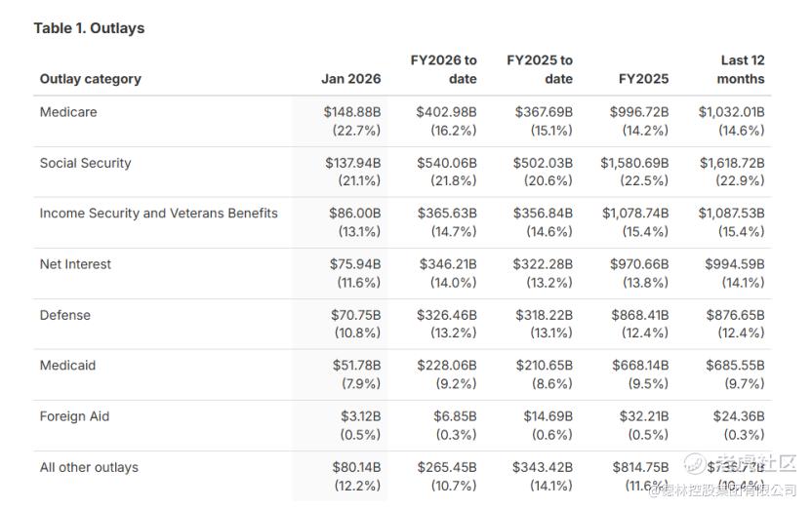
Task: Select 'Income Security and Veterans Benefits' row label
Action: (158, 214)
